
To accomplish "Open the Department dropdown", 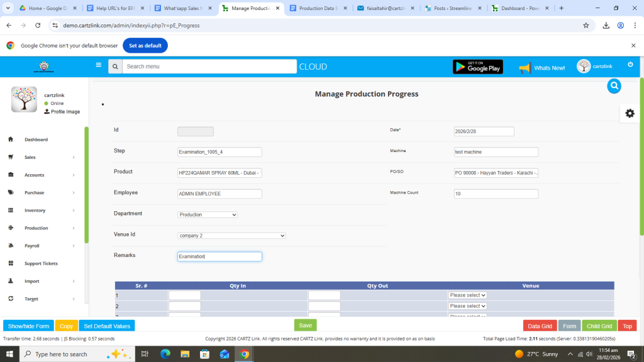I will click(208, 215).
